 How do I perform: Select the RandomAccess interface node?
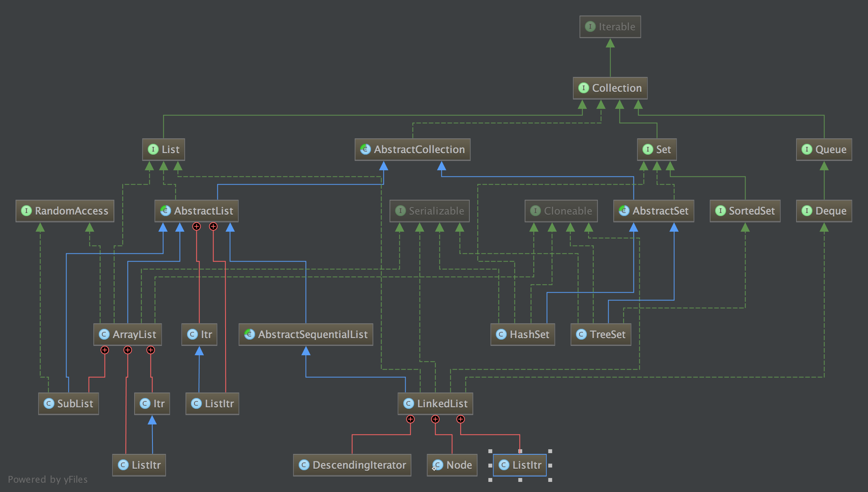click(65, 211)
